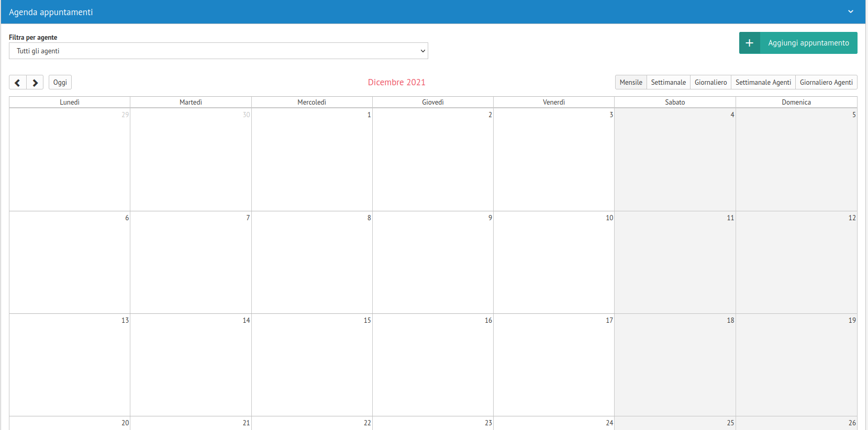
Task: Select day 6 in the calendar
Action: pyautogui.click(x=70, y=262)
